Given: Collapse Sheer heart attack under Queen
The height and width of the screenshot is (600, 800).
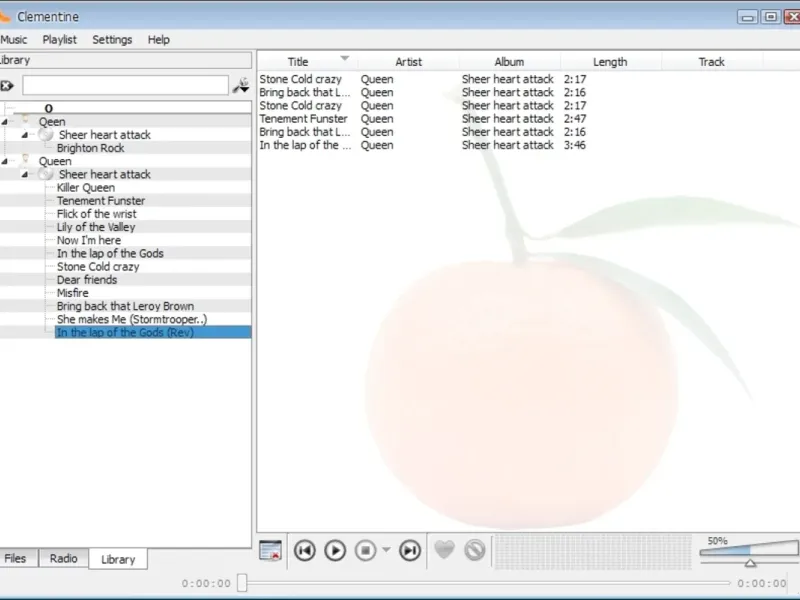Looking at the screenshot, I should click(x=24, y=174).
